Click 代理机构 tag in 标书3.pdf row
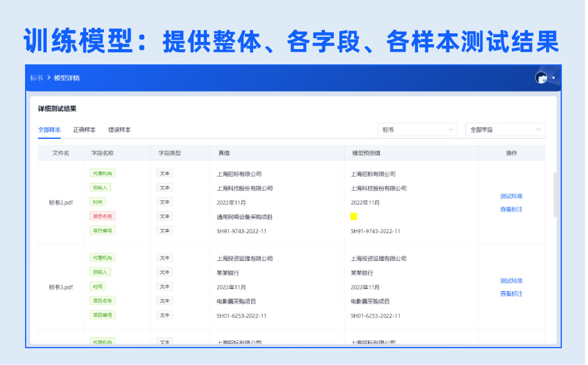Screen dimensions: 588x365 (103, 259)
